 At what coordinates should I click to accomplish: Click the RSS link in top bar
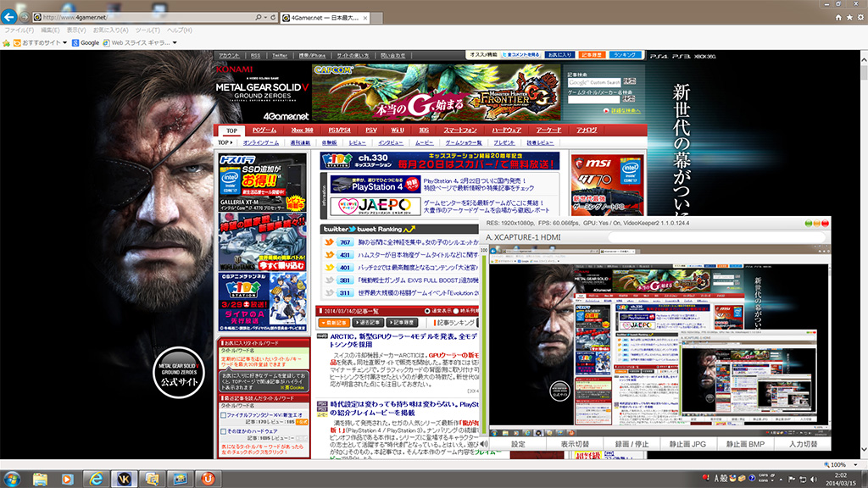click(x=255, y=55)
